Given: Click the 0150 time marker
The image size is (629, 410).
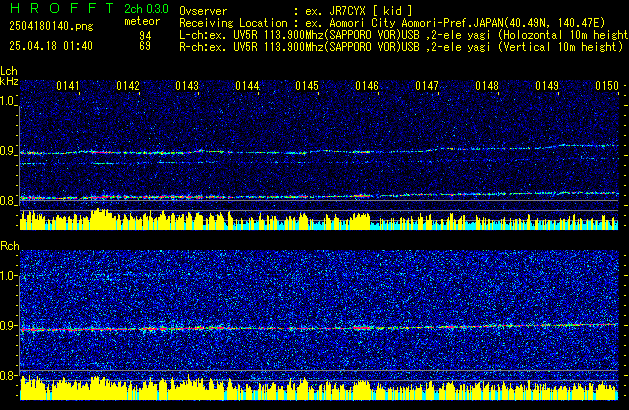Looking at the screenshot, I should pos(607,86).
